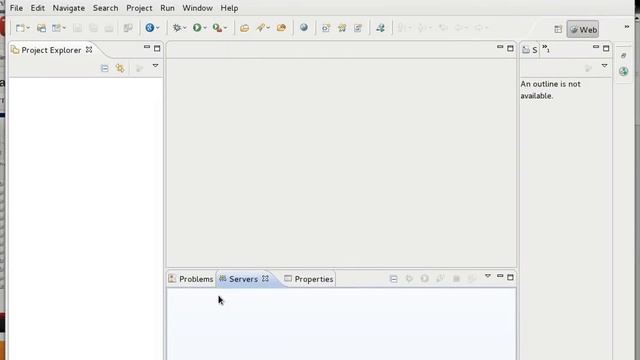
Task: Click the first orange folder toolbar icon
Action: point(244,28)
